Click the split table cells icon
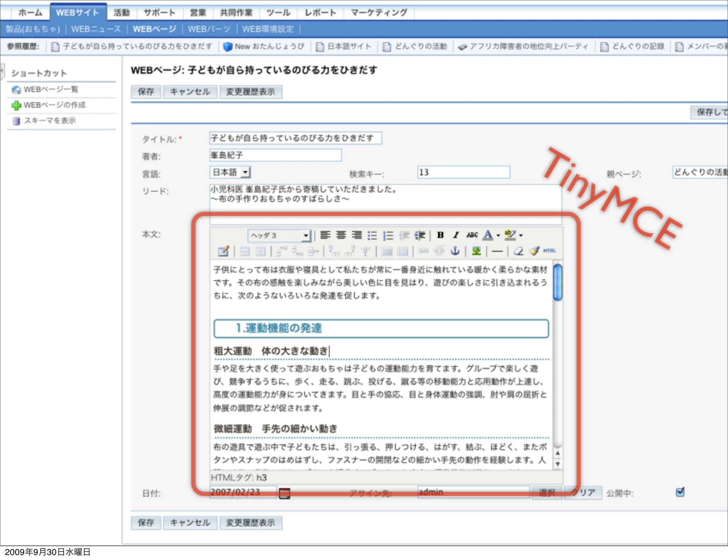 pyautogui.click(x=387, y=252)
